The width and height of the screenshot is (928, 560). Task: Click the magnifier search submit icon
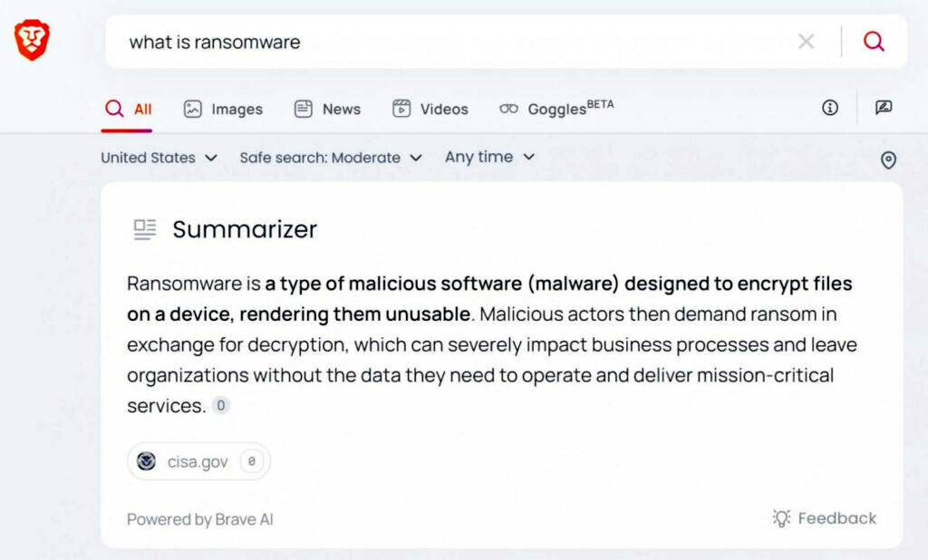point(874,41)
